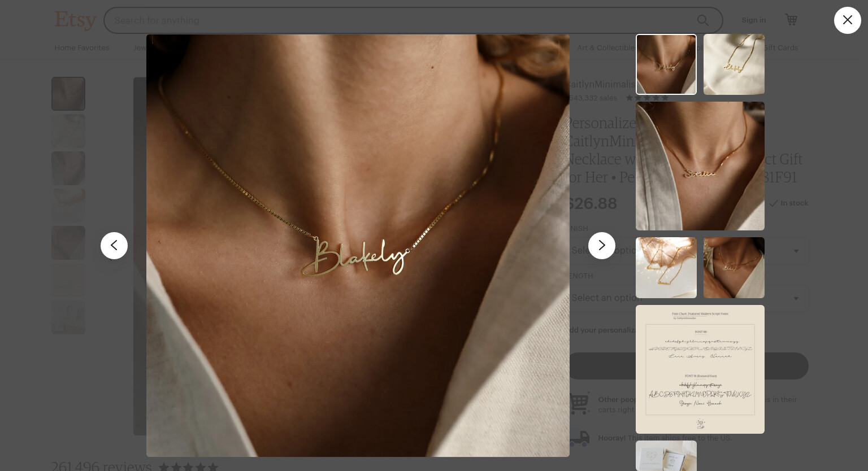Open the Art & Collectibles category
The image size is (868, 471).
605,48
